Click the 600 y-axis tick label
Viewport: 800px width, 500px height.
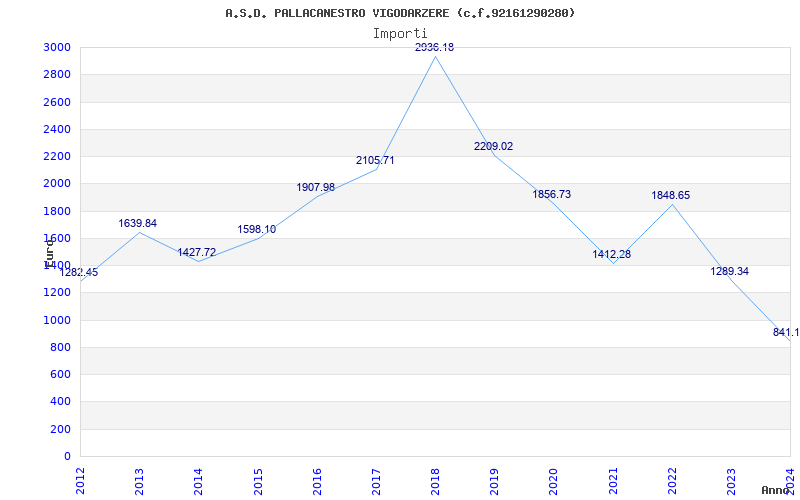click(x=60, y=374)
